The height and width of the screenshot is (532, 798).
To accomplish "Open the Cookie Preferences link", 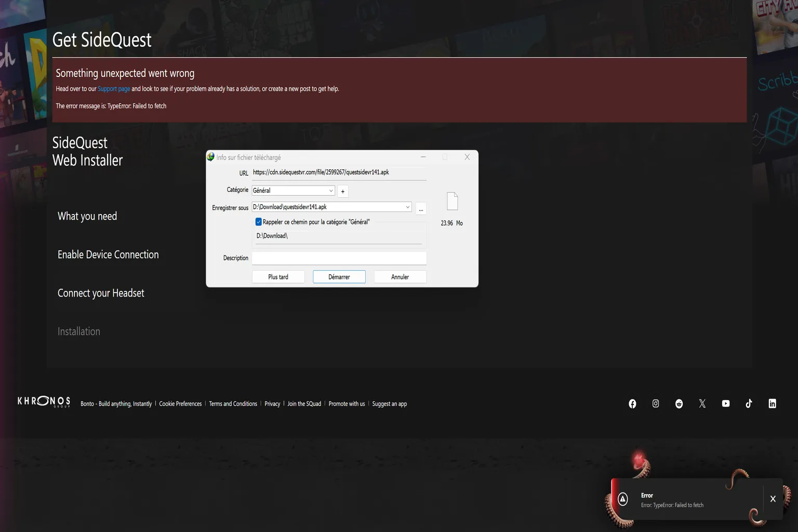I will click(180, 404).
